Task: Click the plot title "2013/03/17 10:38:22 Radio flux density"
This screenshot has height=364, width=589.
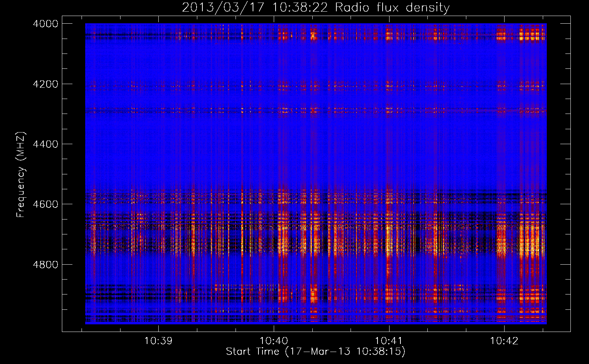Action: coord(316,7)
